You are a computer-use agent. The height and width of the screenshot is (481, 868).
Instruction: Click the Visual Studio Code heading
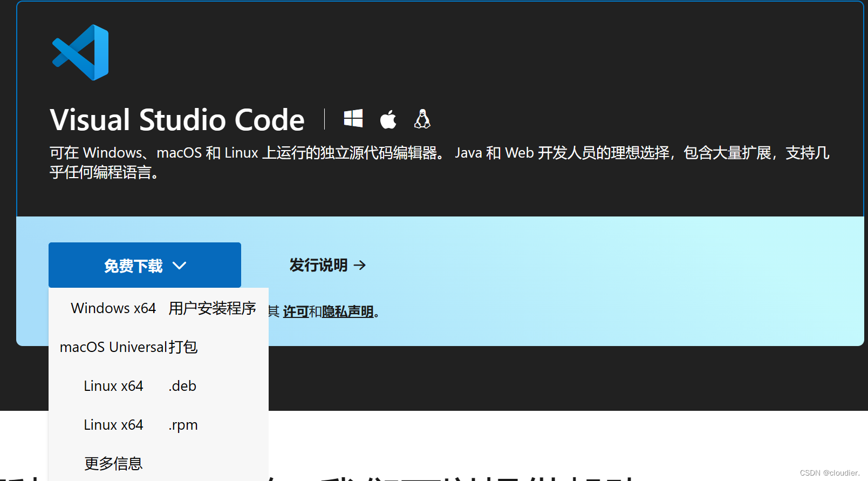pos(177,120)
